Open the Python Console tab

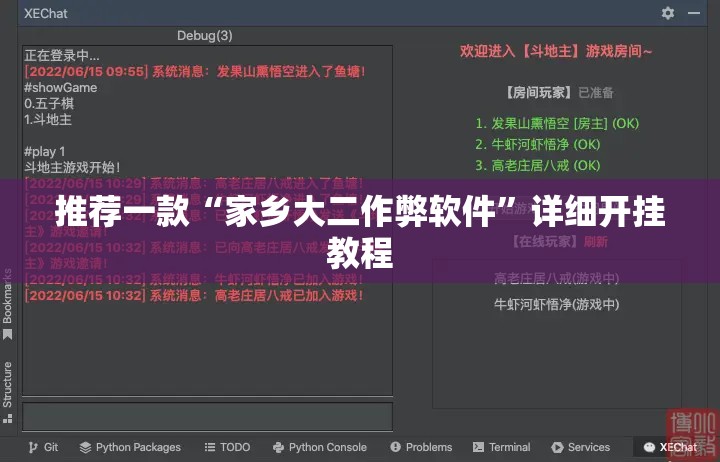pyautogui.click(x=320, y=447)
